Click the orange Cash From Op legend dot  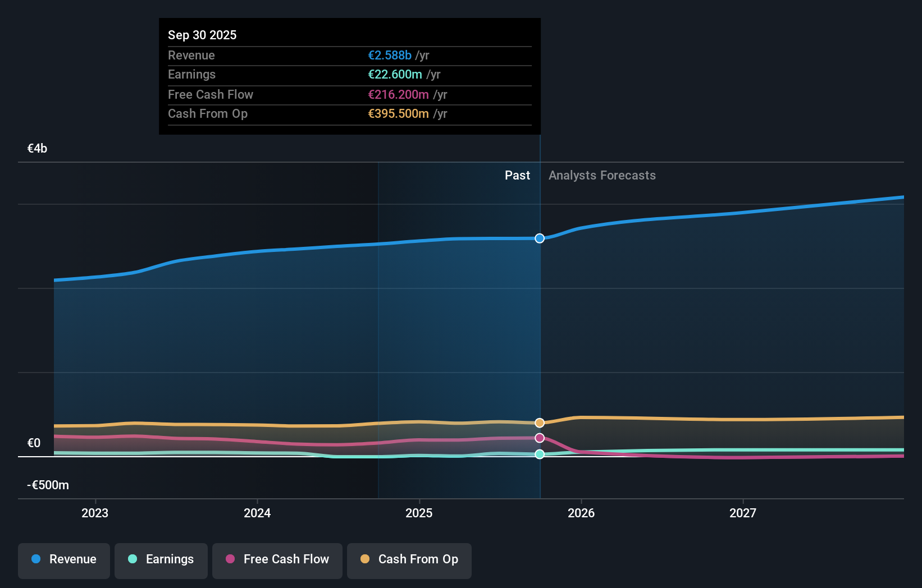[366, 559]
